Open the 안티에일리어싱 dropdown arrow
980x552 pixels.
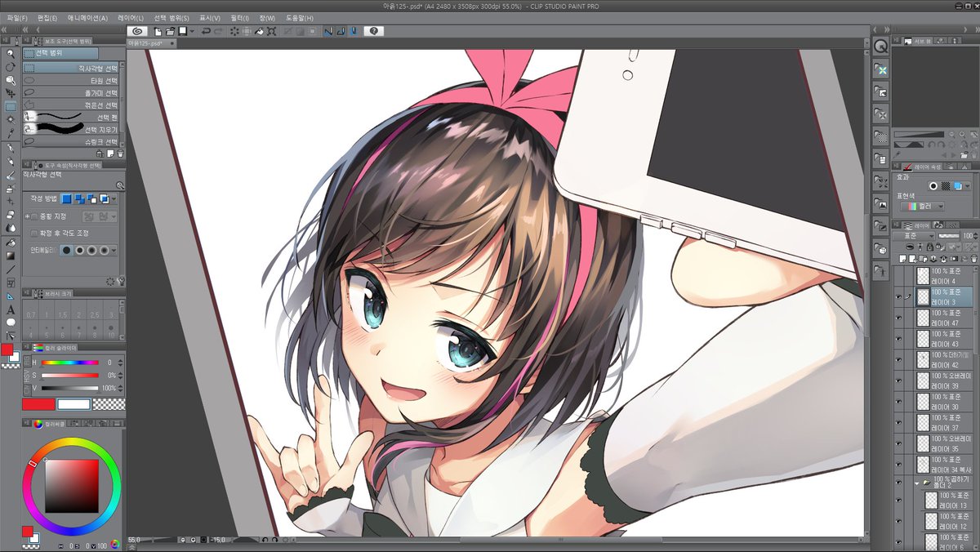tap(114, 249)
